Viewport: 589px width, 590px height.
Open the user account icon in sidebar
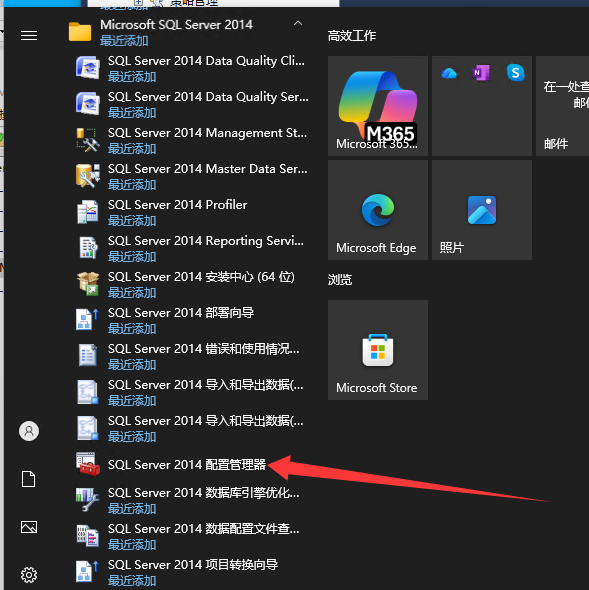click(29, 431)
